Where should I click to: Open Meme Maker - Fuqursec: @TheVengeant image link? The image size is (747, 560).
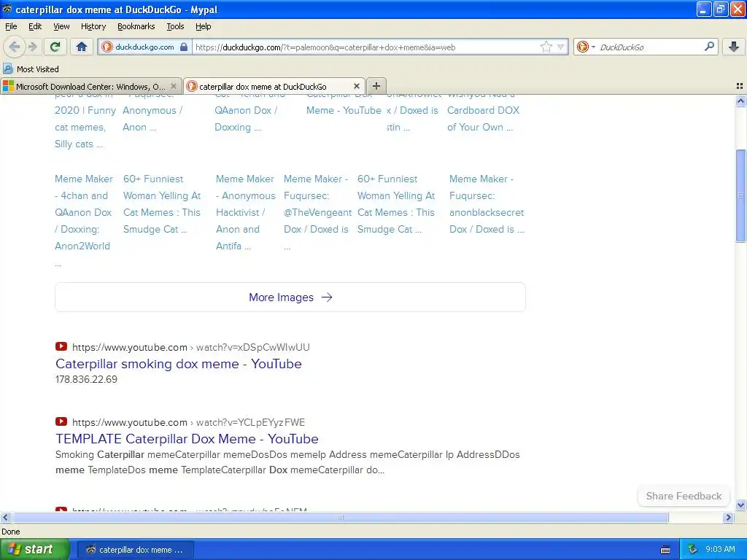point(317,212)
